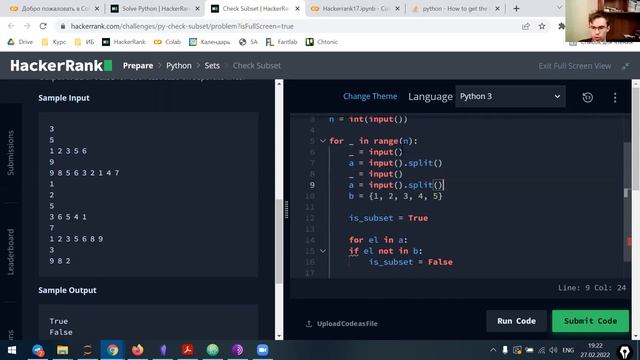Open the Submissions side tab
Viewport: 640px width, 360px height.
pyautogui.click(x=11, y=153)
